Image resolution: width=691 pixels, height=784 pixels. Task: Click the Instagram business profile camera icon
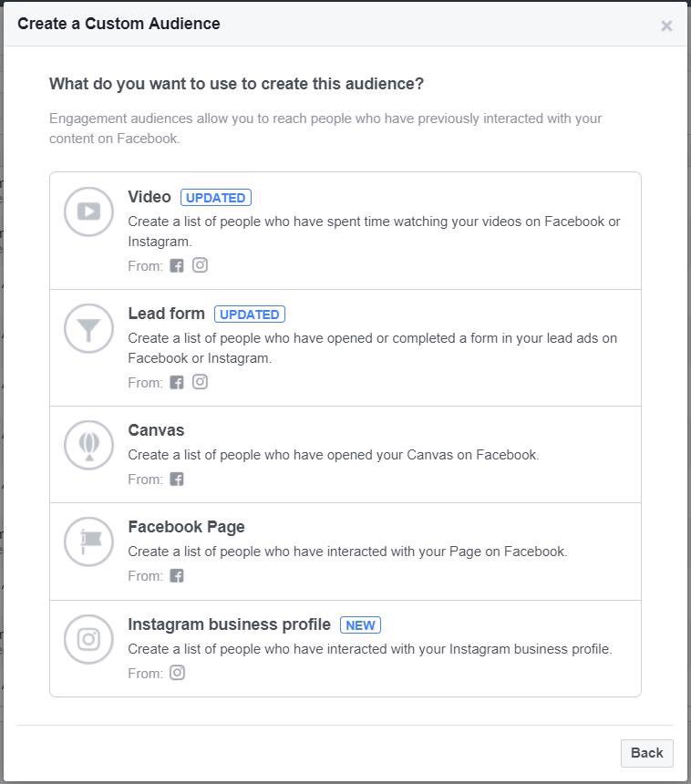point(89,639)
